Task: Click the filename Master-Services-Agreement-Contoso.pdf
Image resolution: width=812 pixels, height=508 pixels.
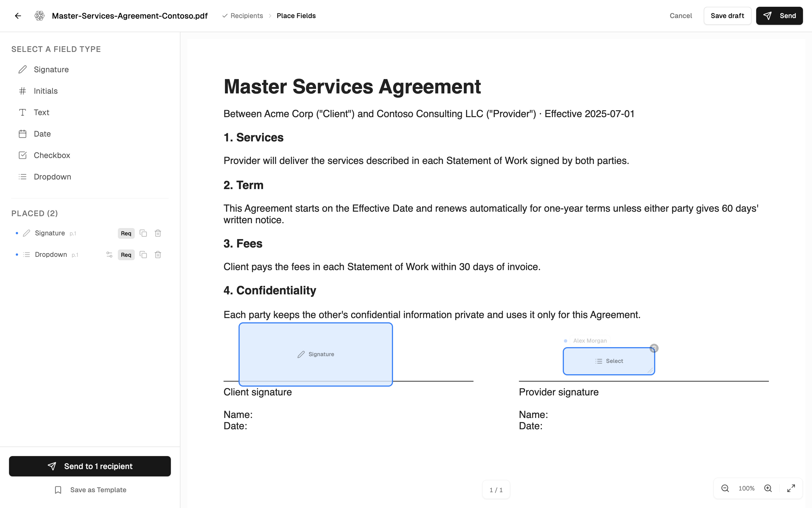Action: point(130,16)
